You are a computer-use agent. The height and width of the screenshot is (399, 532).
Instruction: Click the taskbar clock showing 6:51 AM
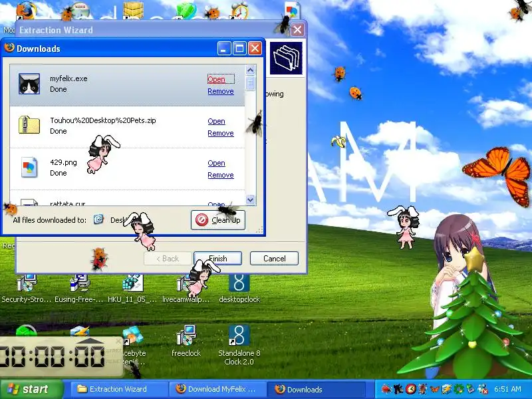click(x=507, y=389)
